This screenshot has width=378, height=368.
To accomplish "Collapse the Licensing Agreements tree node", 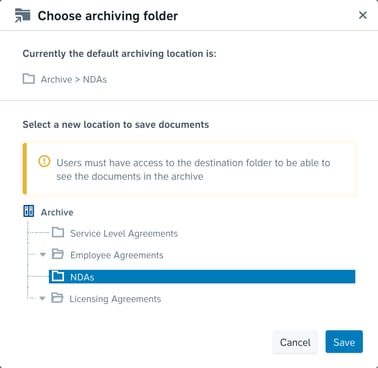I will (x=42, y=298).
